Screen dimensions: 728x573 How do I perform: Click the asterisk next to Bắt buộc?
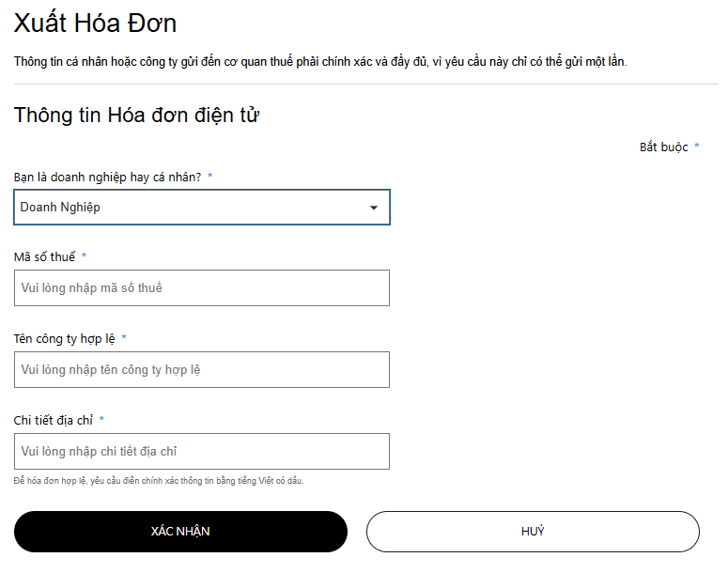tap(697, 147)
